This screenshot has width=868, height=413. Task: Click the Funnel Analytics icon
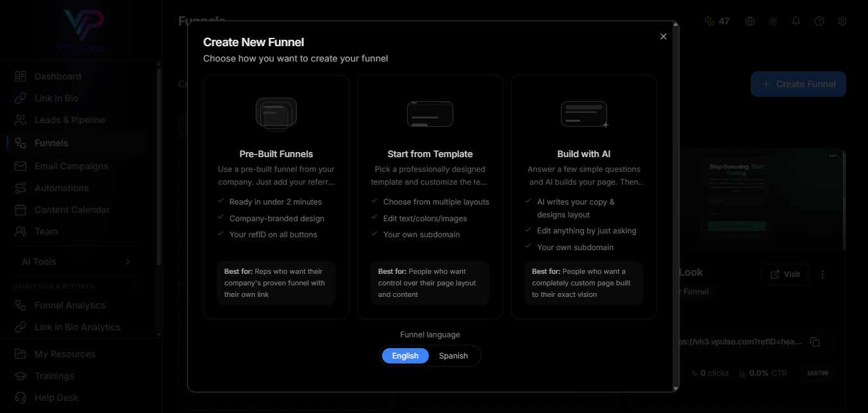pos(21,305)
